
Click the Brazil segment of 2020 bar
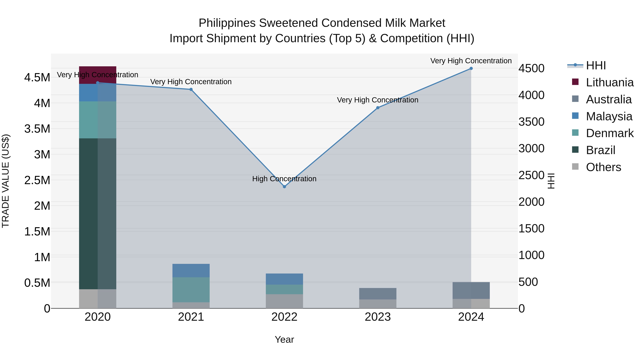pos(98,214)
